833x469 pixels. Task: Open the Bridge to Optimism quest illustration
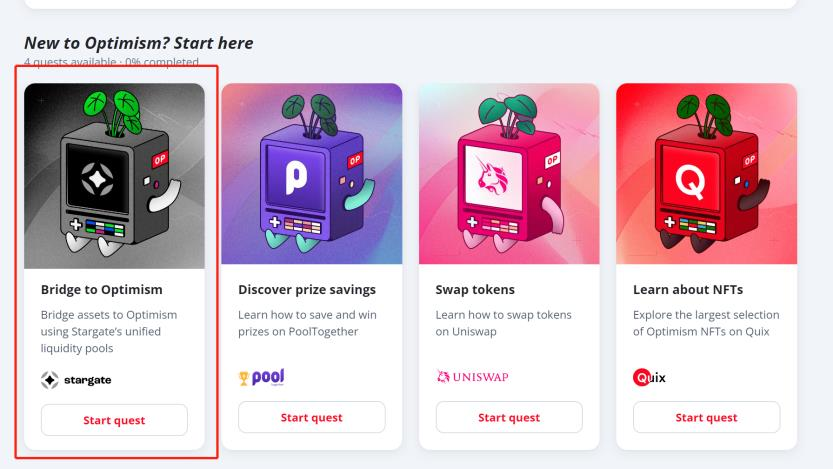(114, 176)
